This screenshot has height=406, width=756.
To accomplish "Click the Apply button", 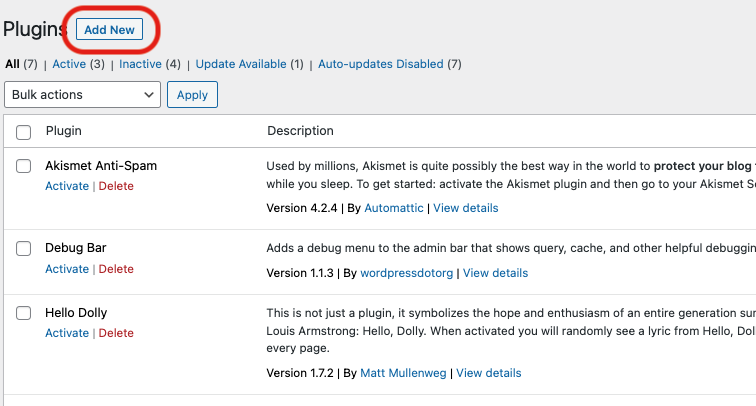I will click(192, 95).
